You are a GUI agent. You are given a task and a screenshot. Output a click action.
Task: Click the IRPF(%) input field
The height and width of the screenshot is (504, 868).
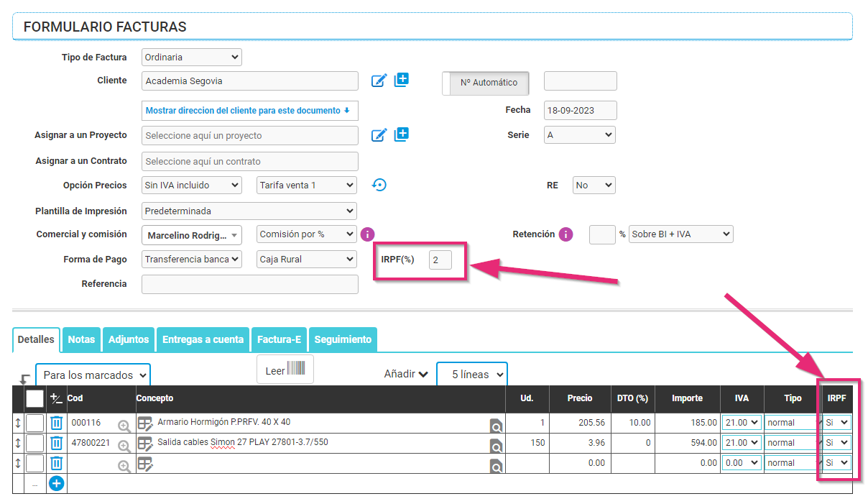[x=440, y=260]
